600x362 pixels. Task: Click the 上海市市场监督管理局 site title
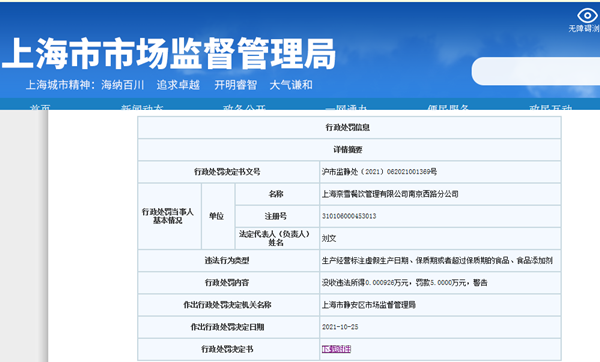tap(168, 54)
